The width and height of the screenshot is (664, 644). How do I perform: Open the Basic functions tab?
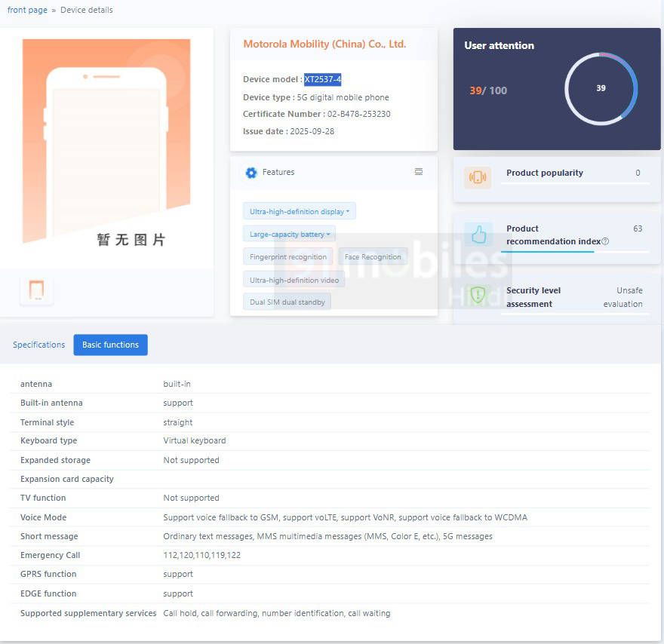[x=110, y=345]
